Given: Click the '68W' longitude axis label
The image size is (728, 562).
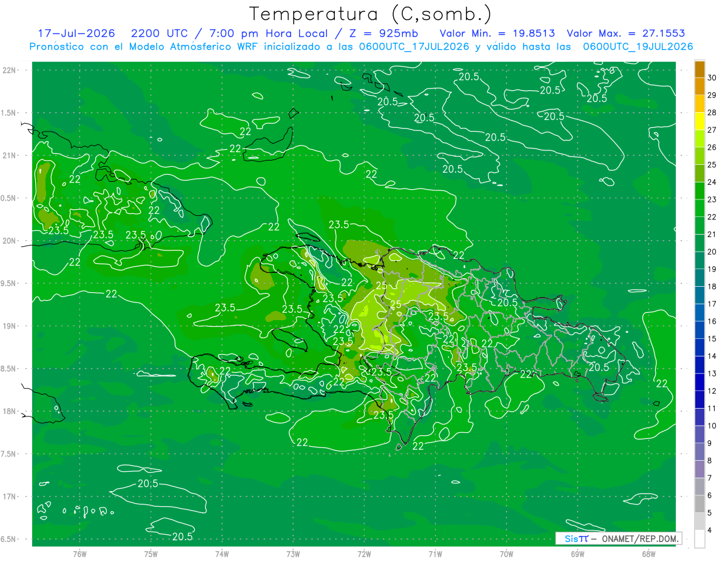Looking at the screenshot, I should [x=648, y=554].
